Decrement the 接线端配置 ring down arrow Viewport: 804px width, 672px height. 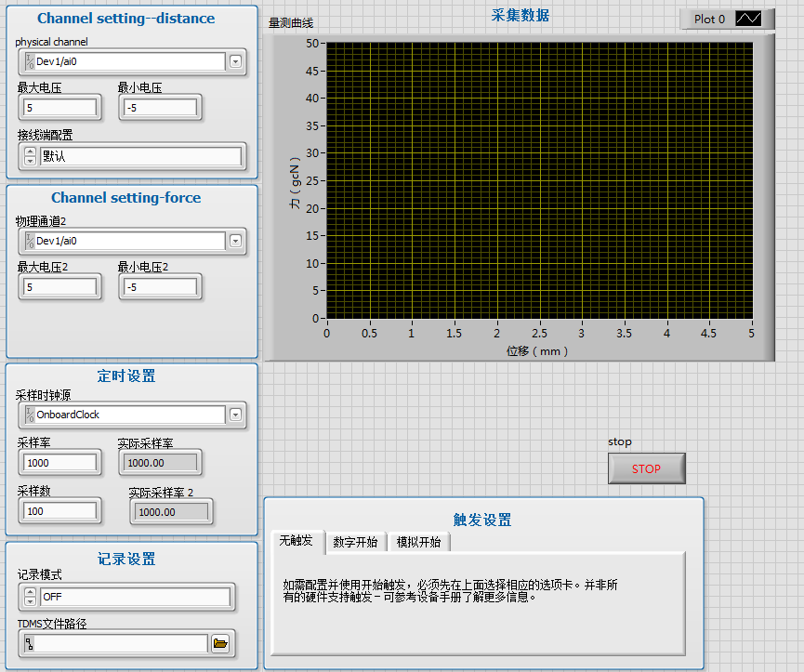(31, 161)
